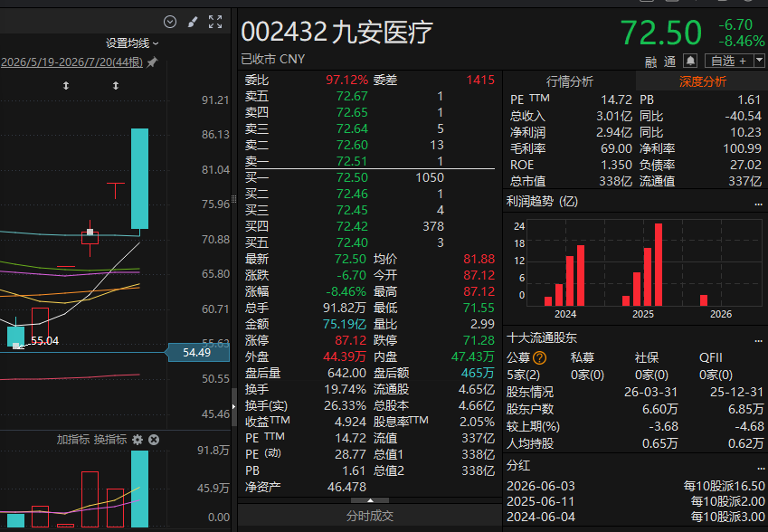Pin the date range with the pushpin icon
Viewport: 768px width, 532px height.
tap(152, 62)
